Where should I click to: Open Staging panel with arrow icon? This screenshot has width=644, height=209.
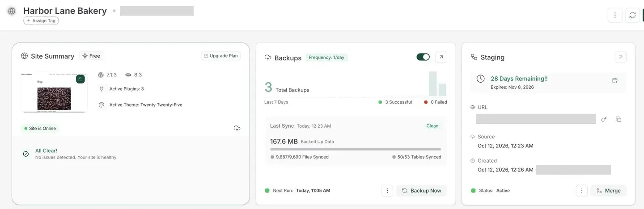pos(621,57)
